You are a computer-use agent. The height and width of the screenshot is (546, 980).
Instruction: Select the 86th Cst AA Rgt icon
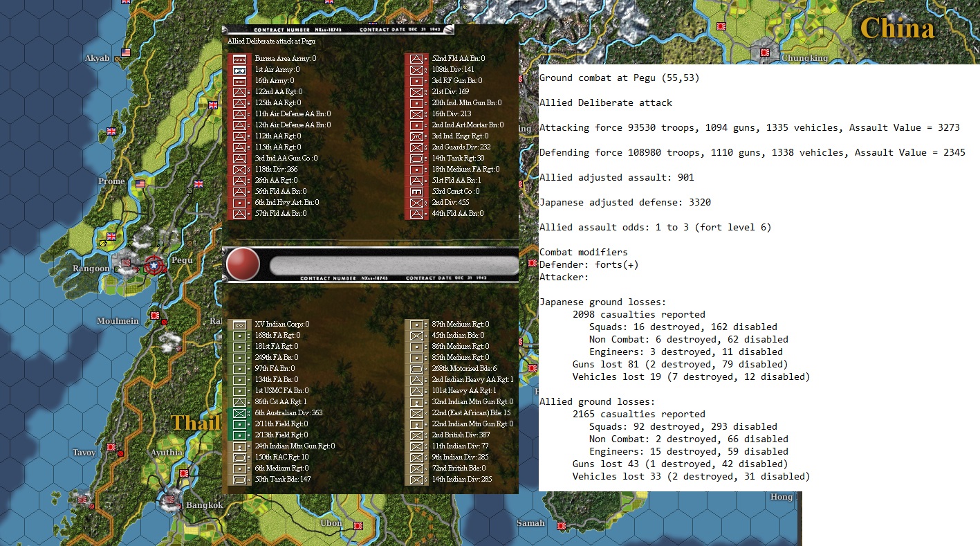pyautogui.click(x=240, y=402)
